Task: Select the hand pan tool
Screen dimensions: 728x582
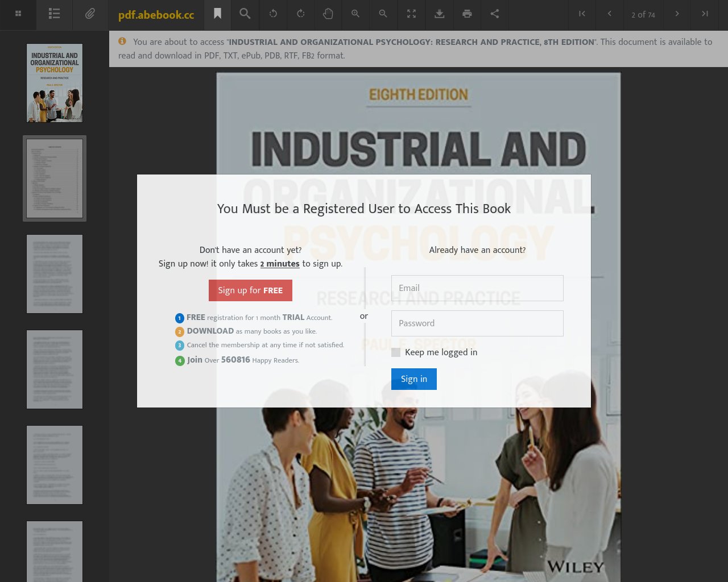Action: pyautogui.click(x=328, y=14)
